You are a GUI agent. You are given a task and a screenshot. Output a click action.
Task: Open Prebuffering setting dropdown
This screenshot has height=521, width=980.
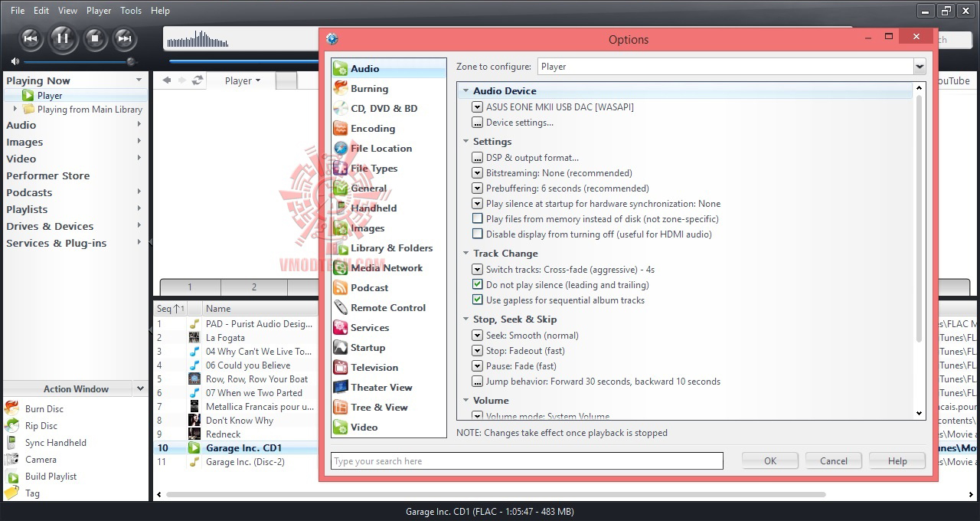point(478,188)
